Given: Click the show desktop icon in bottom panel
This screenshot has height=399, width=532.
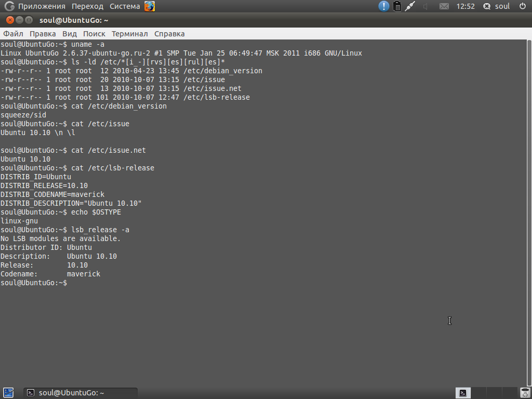Looking at the screenshot, I should click(x=8, y=393).
